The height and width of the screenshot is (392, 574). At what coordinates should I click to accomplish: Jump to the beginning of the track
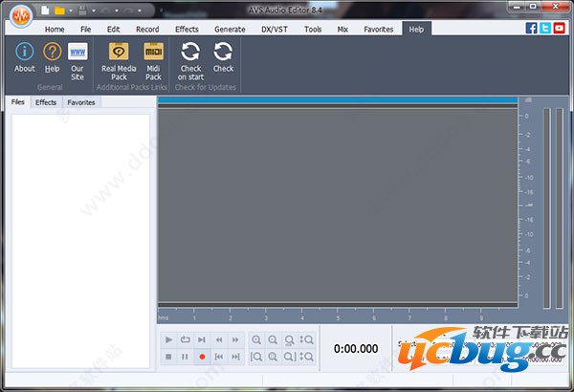(x=219, y=357)
